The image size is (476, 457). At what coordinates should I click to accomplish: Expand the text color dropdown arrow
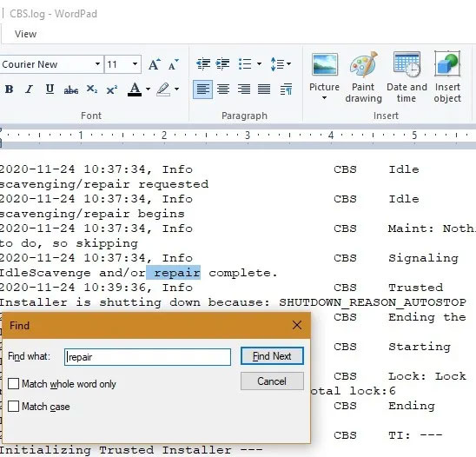[148, 89]
